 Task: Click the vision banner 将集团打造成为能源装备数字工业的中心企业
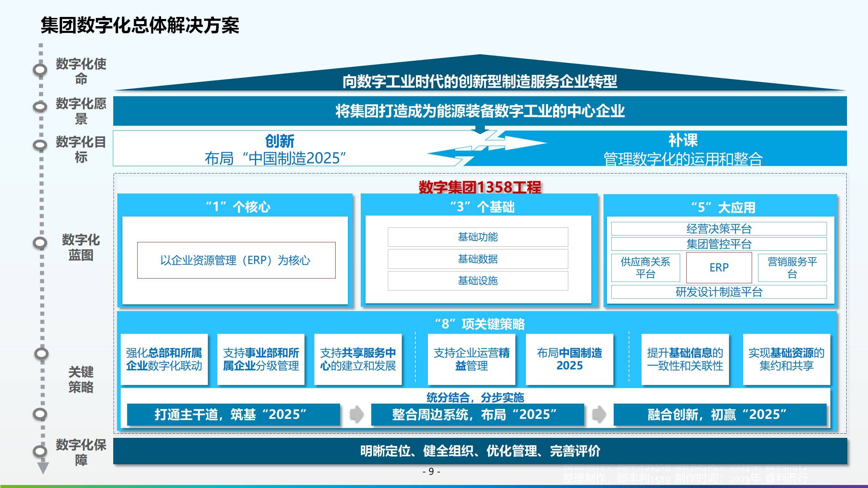pyautogui.click(x=480, y=111)
